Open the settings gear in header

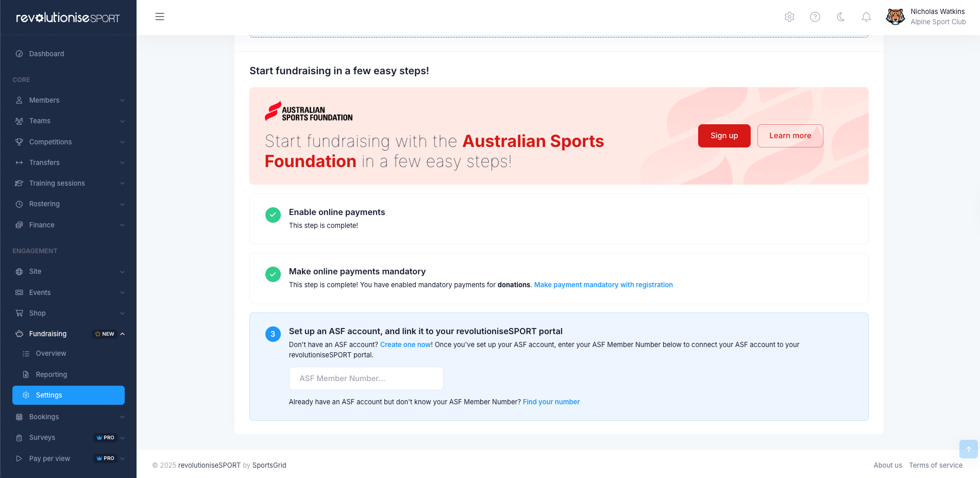pyautogui.click(x=789, y=17)
